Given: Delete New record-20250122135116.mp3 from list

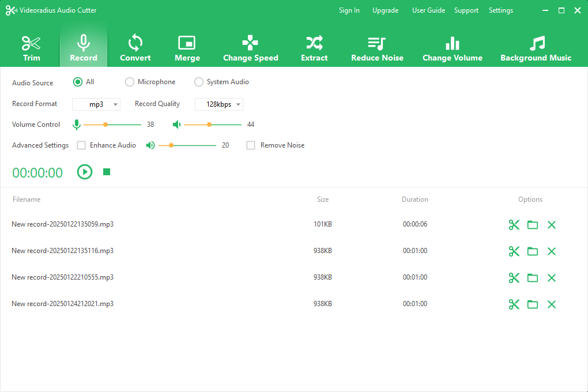Looking at the screenshot, I should coord(552,251).
